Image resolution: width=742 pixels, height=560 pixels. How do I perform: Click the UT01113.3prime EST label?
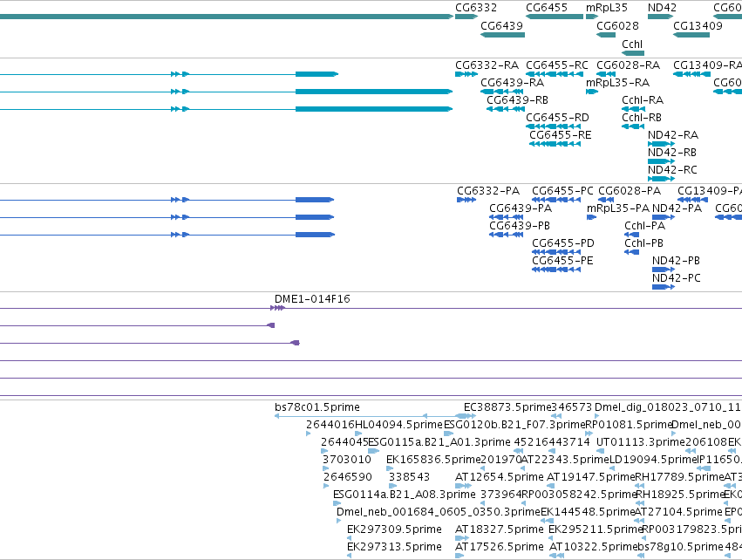pos(641,442)
